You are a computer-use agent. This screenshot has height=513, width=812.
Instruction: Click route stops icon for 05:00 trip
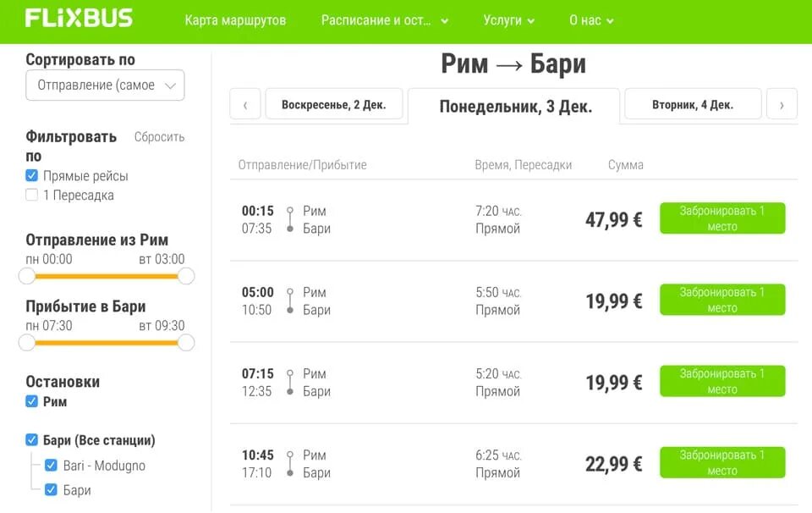[290, 301]
